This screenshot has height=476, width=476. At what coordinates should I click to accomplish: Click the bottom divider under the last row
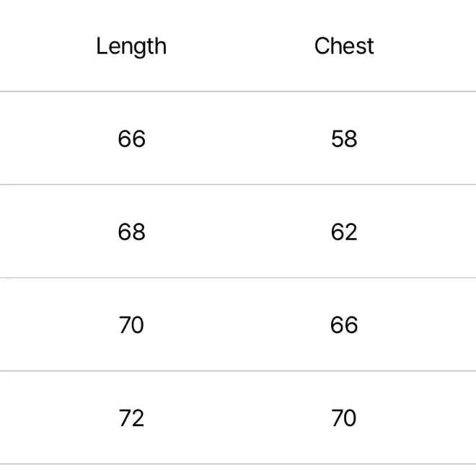[238, 464]
